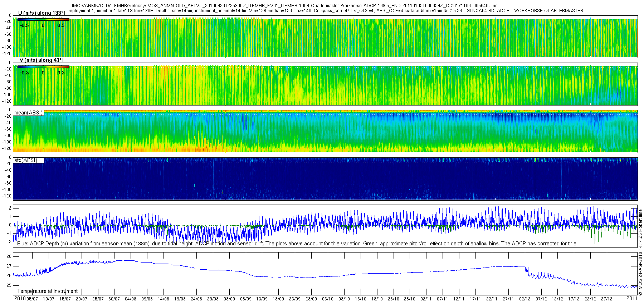Click the '2010' year label on time axis
This screenshot has width=644, height=304.
(x=20, y=298)
